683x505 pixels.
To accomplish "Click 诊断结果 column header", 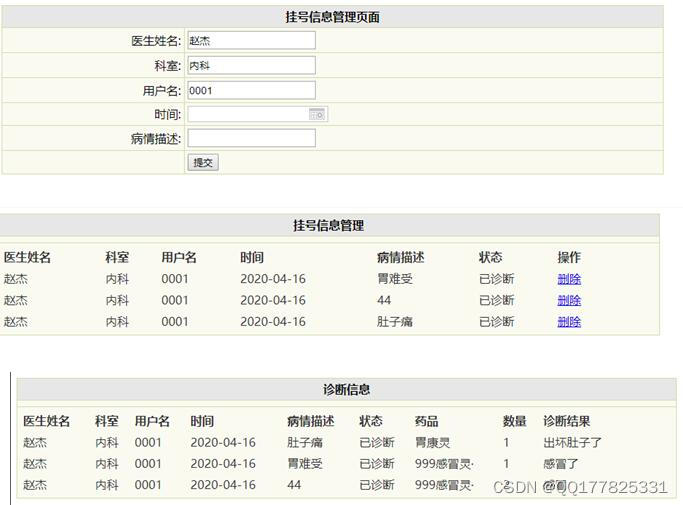I will pyautogui.click(x=566, y=421).
